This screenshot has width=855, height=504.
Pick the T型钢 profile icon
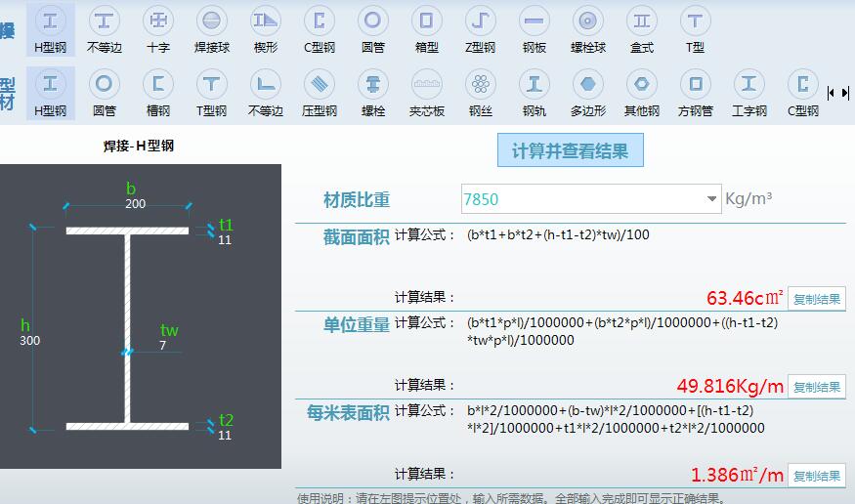coord(212,93)
